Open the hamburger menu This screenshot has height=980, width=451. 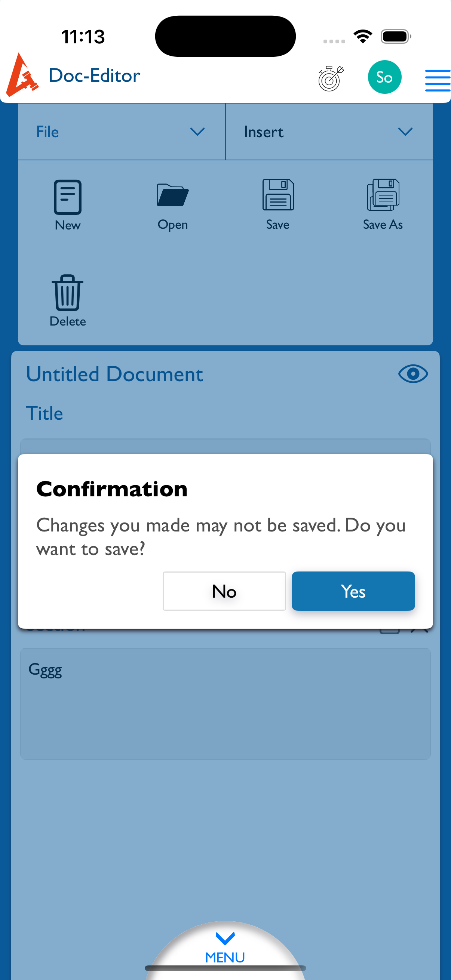[x=438, y=80]
